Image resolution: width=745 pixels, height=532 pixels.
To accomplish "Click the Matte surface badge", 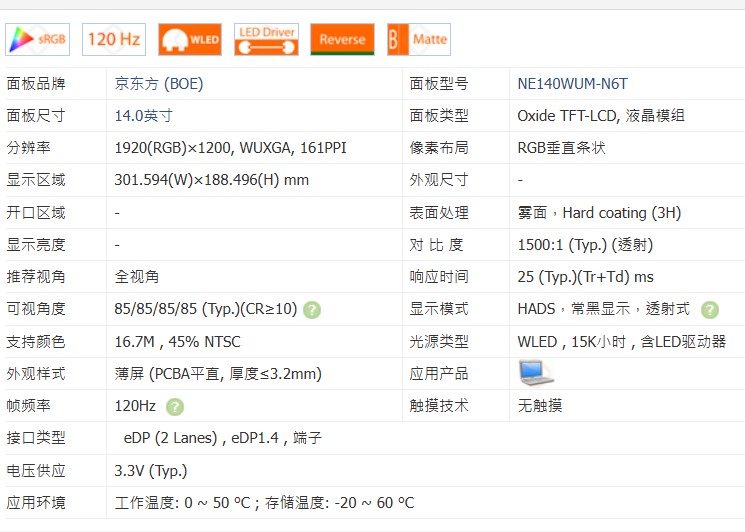I will click(x=419, y=39).
